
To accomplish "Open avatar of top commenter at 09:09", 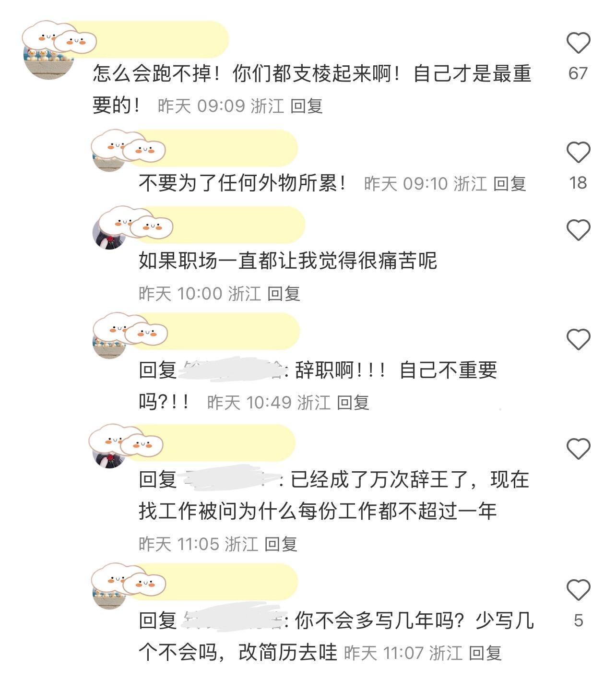I will (x=48, y=54).
